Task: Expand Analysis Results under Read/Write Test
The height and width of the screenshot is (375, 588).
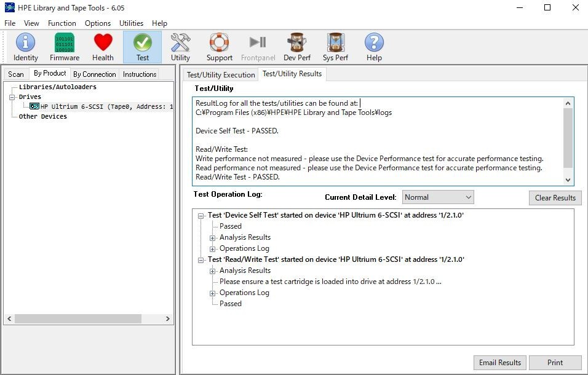Action: click(213, 271)
